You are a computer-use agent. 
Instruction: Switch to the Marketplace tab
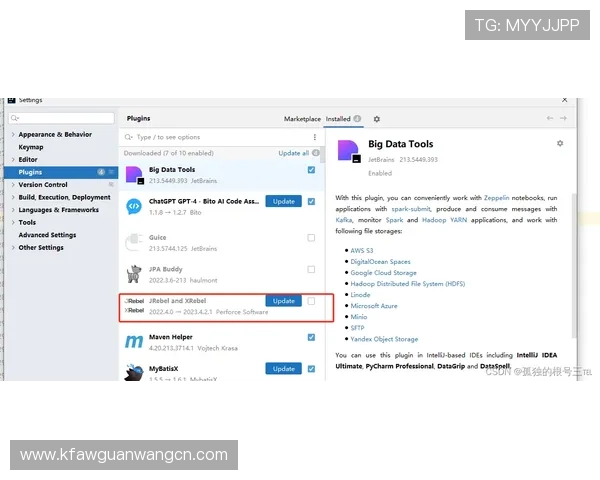coord(302,119)
